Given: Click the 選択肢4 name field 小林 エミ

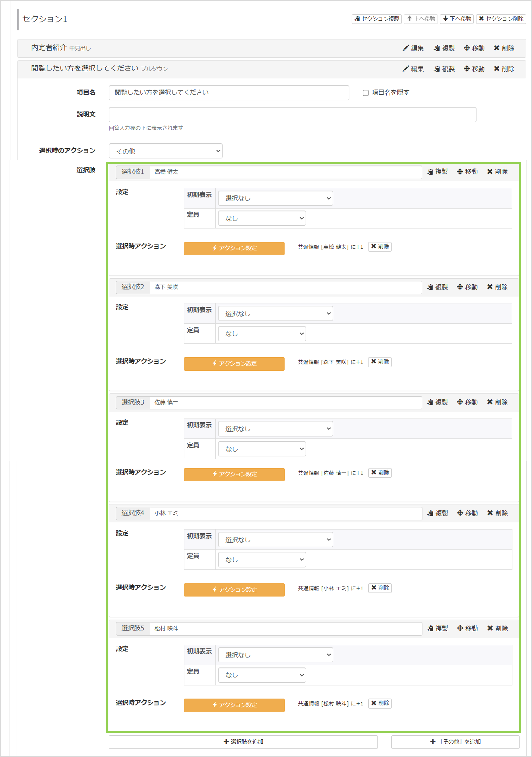Looking at the screenshot, I should pyautogui.click(x=286, y=513).
